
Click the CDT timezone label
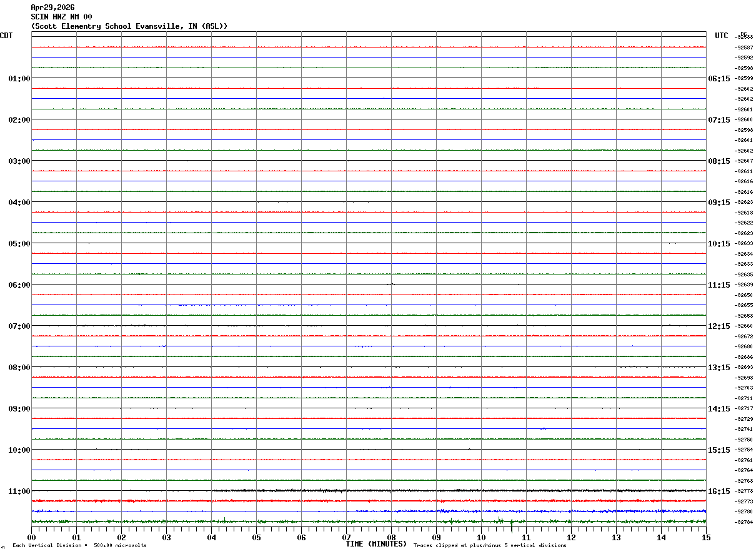6,36
